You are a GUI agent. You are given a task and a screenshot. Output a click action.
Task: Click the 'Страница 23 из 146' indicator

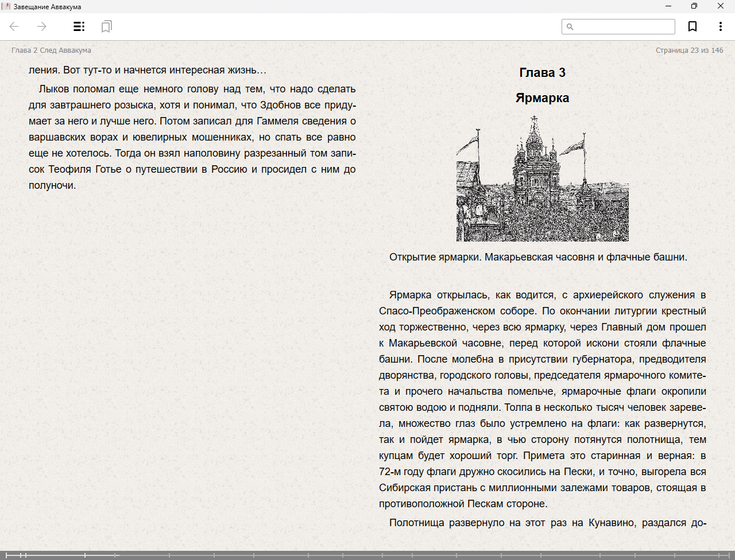[x=689, y=50]
